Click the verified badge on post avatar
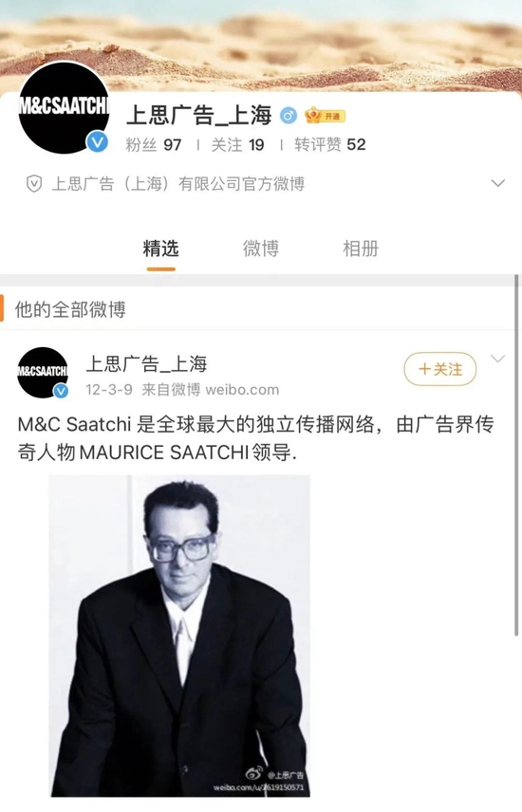Image resolution: width=522 pixels, height=812 pixels. 61,391
